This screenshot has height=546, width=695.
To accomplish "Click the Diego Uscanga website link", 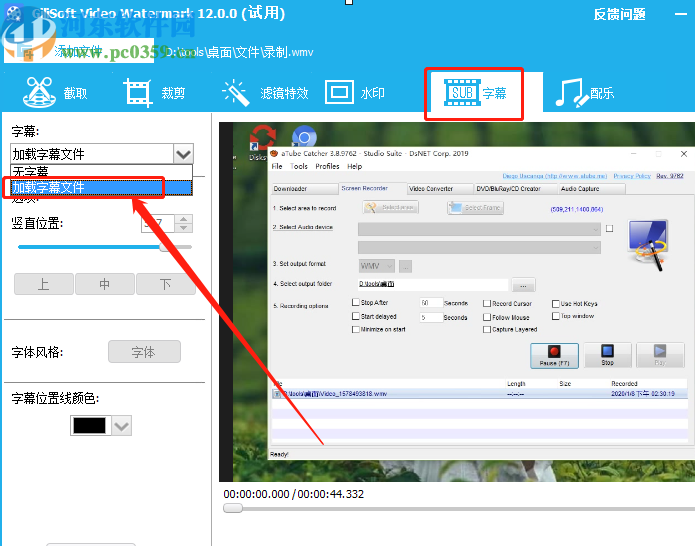I will click(x=554, y=176).
